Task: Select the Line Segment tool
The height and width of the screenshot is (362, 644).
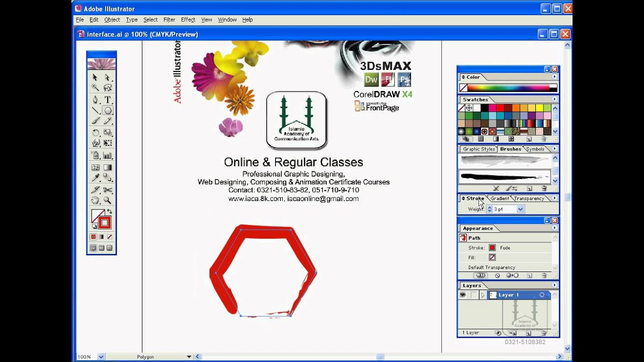Action: [95, 110]
